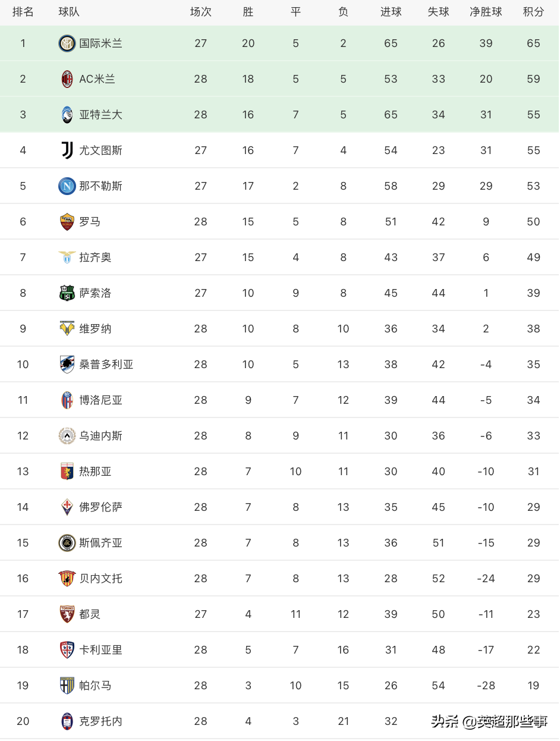
Task: Open the Napoli crest icon
Action: click(67, 186)
